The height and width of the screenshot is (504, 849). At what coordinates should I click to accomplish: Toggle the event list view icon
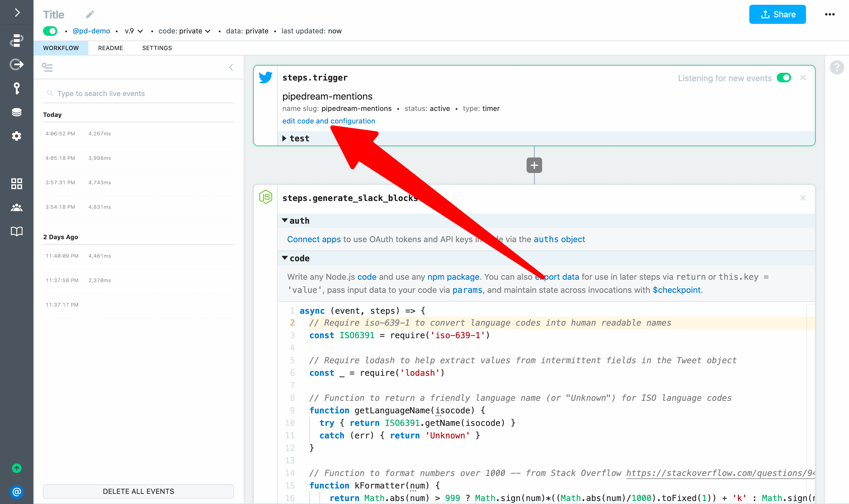47,67
